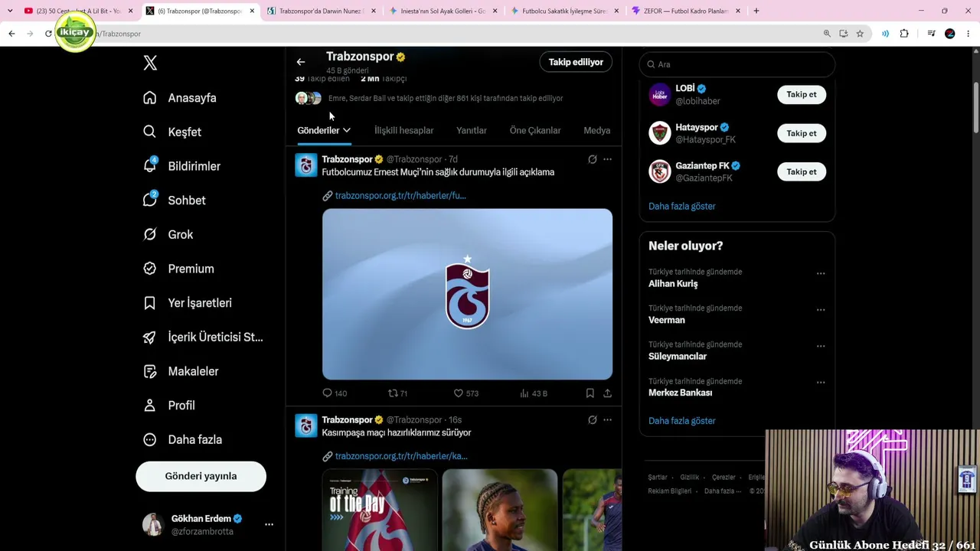Open options for Alihan Kuriş trend
The height and width of the screenshot is (551, 980).
point(821,273)
